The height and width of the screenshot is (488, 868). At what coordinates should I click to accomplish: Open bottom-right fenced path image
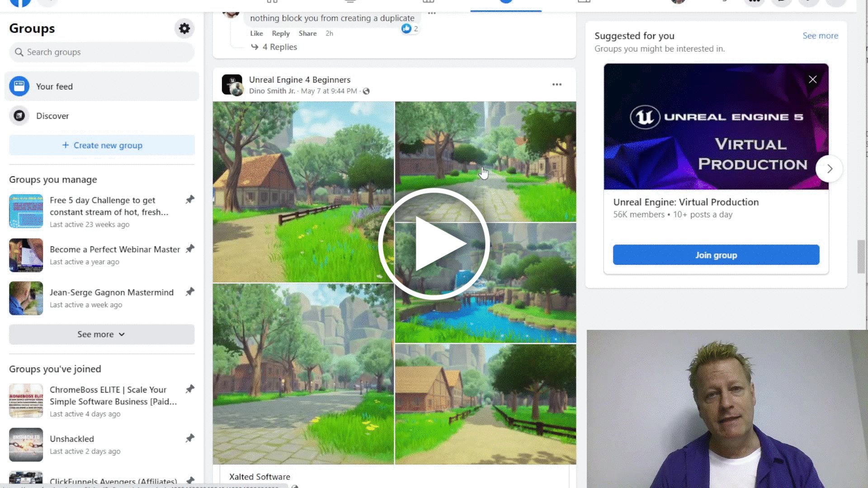[x=486, y=404]
